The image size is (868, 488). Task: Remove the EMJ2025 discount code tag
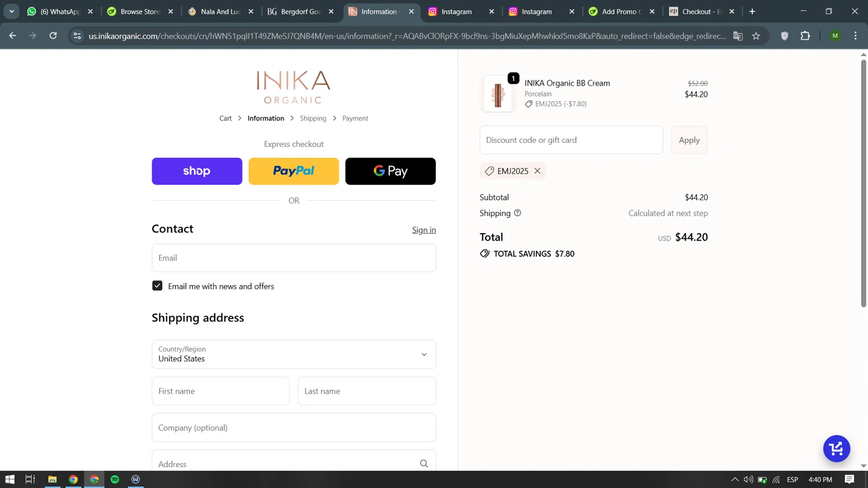[538, 171]
